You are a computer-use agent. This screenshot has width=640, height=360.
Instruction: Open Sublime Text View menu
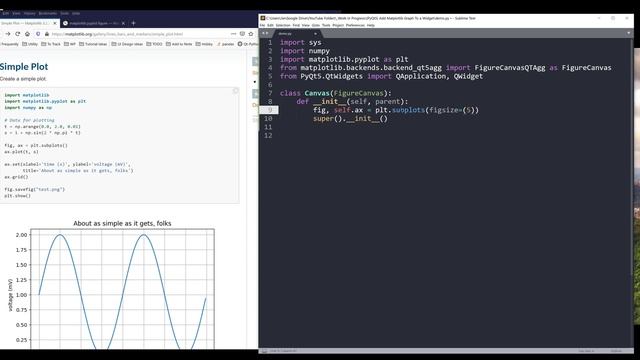[x=306, y=25]
